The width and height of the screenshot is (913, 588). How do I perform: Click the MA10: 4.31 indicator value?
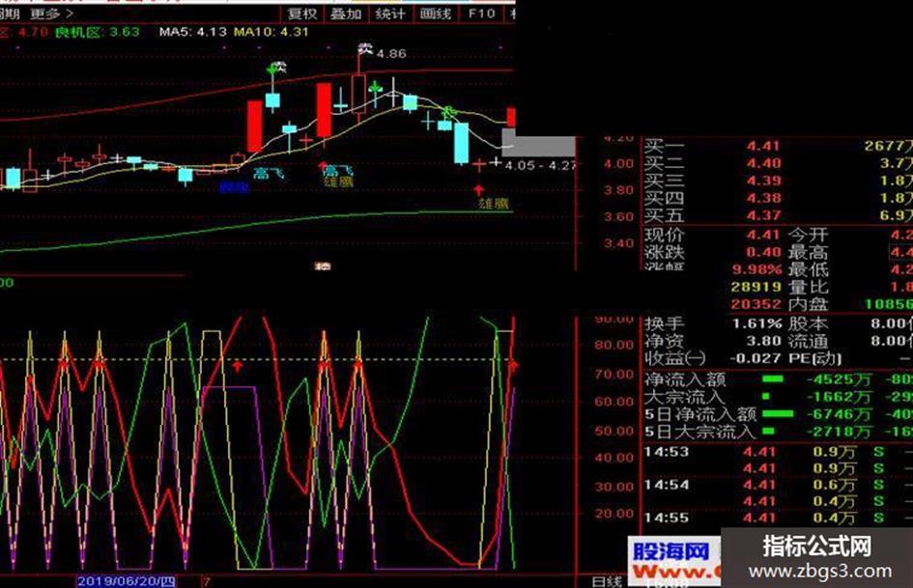(x=271, y=32)
